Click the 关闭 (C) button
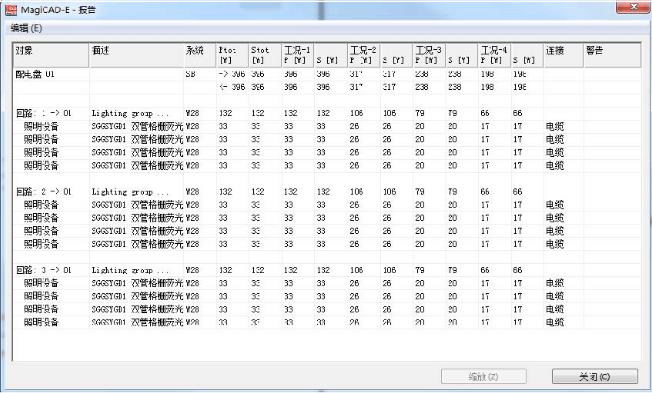The image size is (652, 393). click(x=595, y=376)
